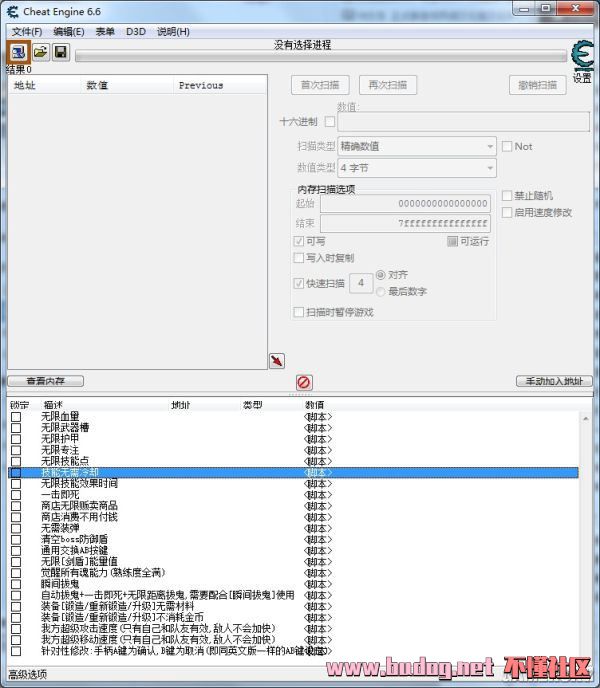Click the 数值 column header in results
The width and height of the screenshot is (600, 688).
(x=97, y=85)
